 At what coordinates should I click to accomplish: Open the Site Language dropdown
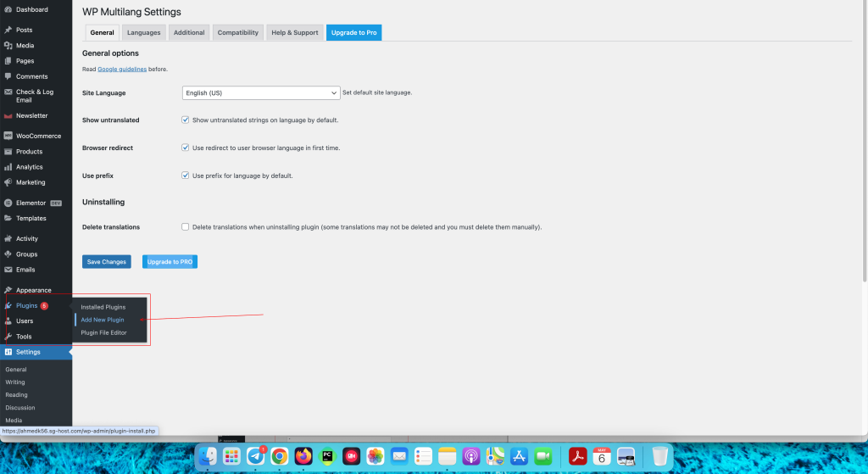coord(261,93)
